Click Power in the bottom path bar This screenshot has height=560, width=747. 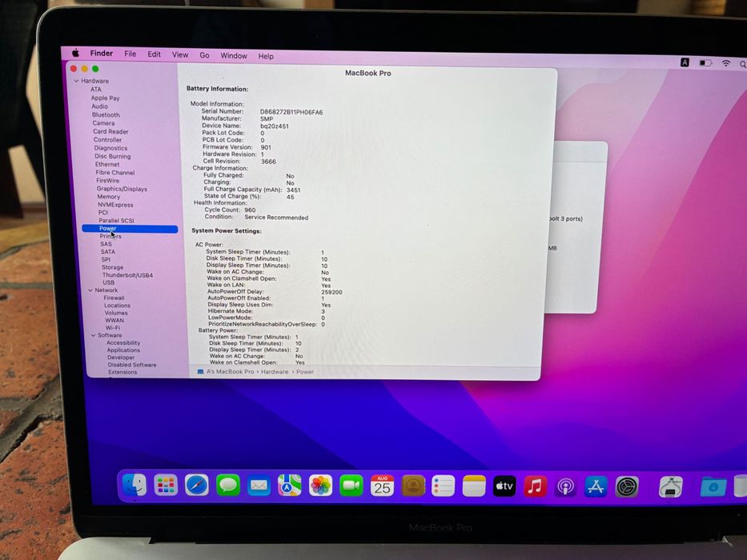point(305,372)
